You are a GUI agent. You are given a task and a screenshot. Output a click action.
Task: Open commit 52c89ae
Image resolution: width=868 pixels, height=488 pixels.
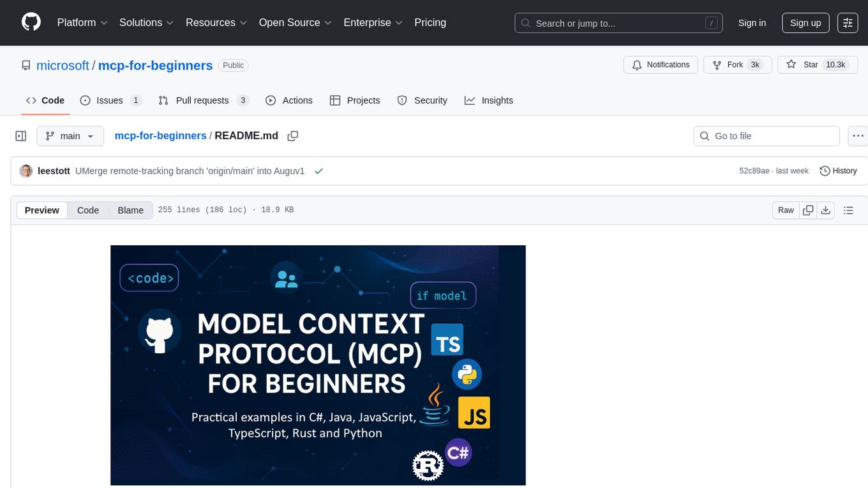coord(756,171)
